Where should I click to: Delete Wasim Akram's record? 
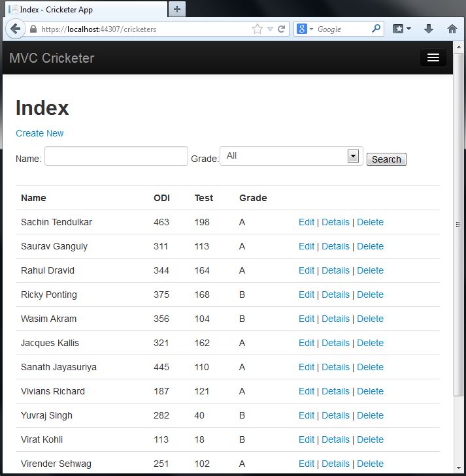tap(370, 319)
